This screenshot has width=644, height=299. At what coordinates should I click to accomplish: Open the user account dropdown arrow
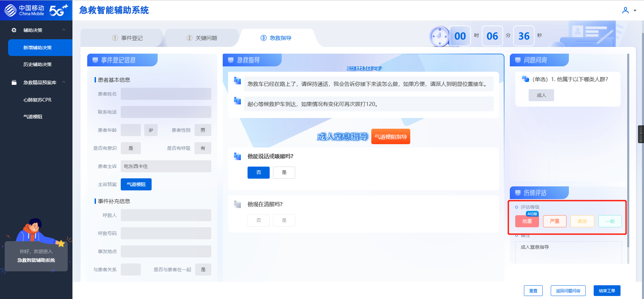point(635,11)
